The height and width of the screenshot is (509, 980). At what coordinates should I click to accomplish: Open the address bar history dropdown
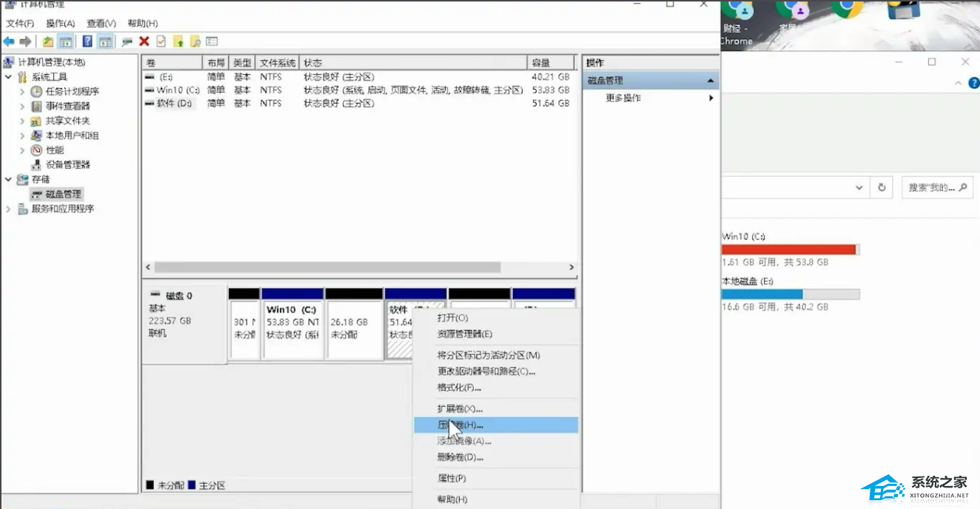(x=859, y=188)
